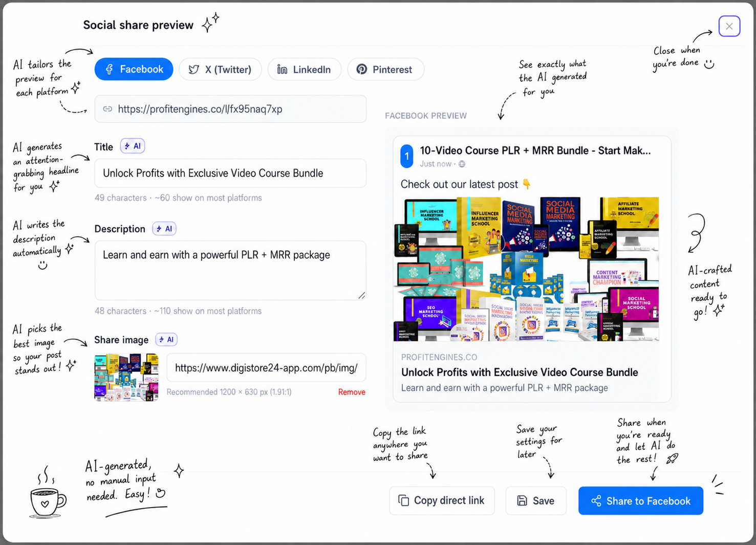This screenshot has height=545, width=756.
Task: Click the FACEBOOK PREVIEW heading
Action: pos(426,116)
